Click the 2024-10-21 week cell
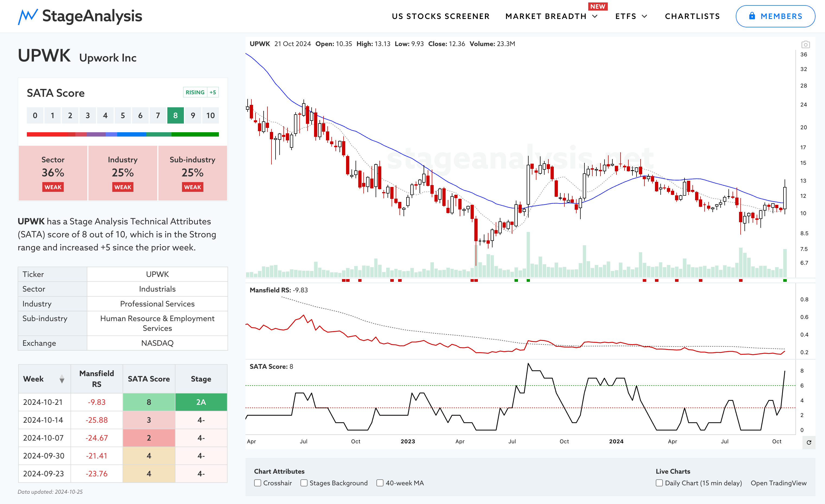 [x=44, y=402]
